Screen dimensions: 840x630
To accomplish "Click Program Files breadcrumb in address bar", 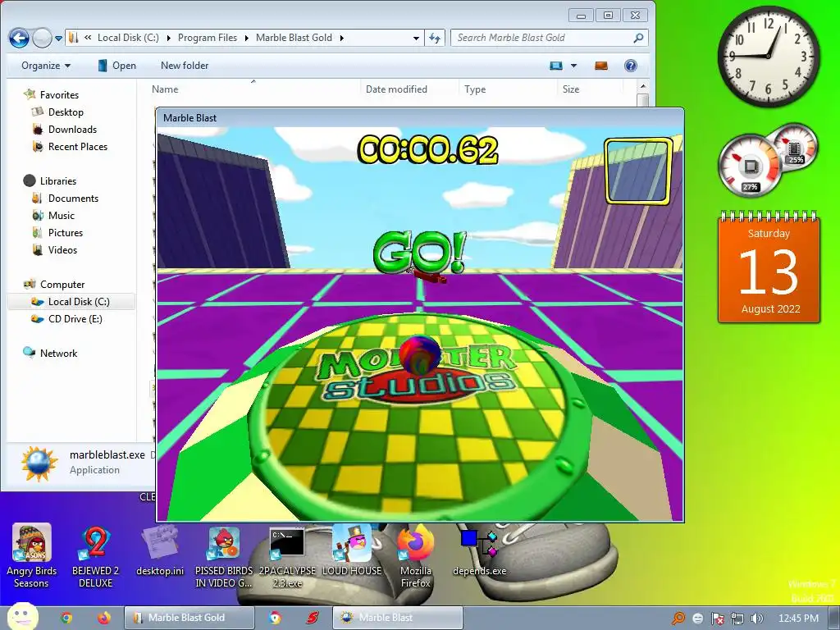I will click(x=208, y=38).
